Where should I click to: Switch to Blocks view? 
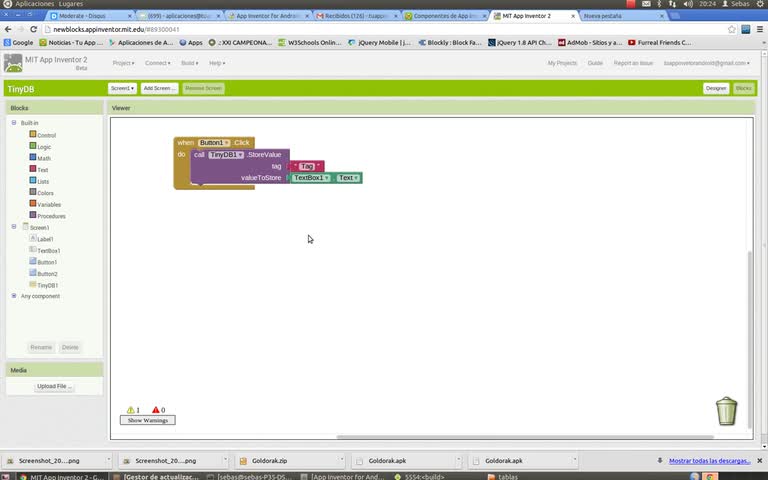pos(743,88)
